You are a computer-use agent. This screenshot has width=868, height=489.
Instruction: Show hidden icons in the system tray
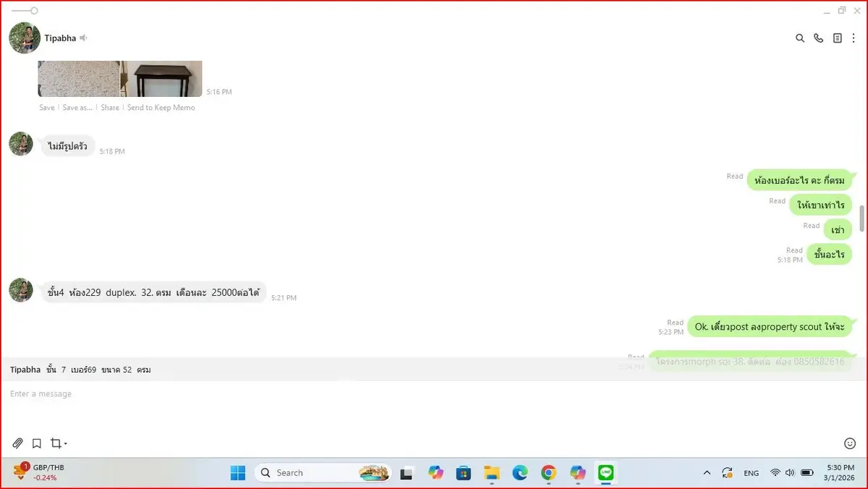707,473
